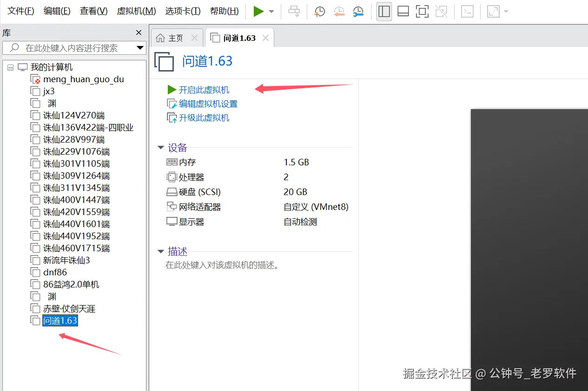This screenshot has height=391, width=588.
Task: Toggle thumbnail bar view icon
Action: [x=403, y=12]
